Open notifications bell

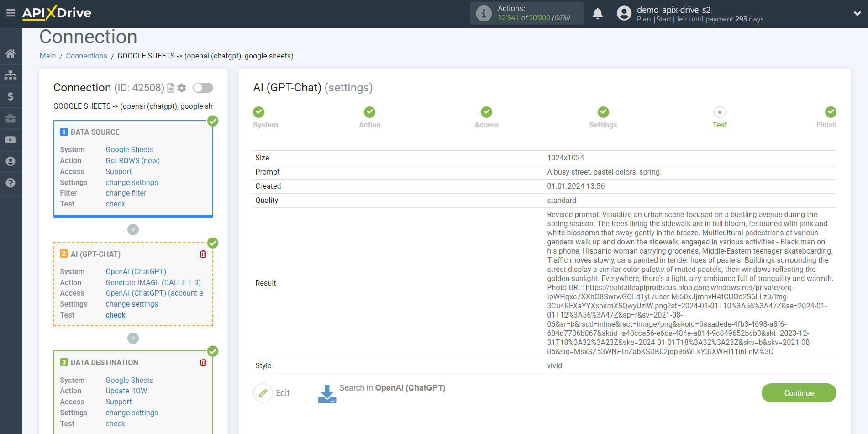click(x=598, y=13)
